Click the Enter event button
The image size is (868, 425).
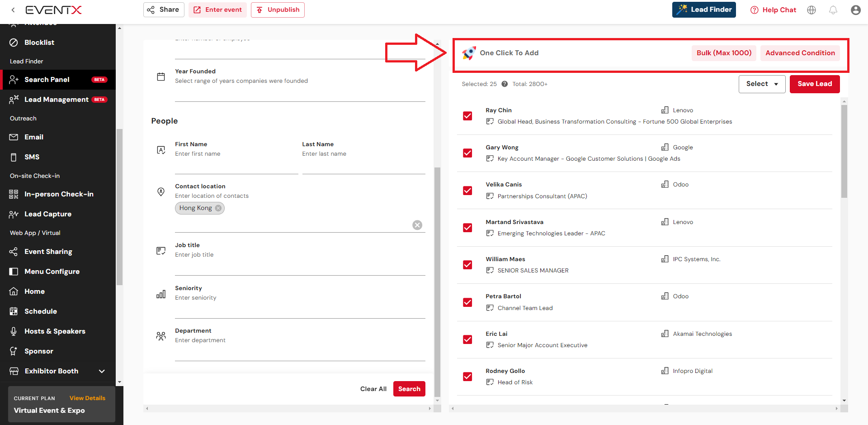pos(217,10)
